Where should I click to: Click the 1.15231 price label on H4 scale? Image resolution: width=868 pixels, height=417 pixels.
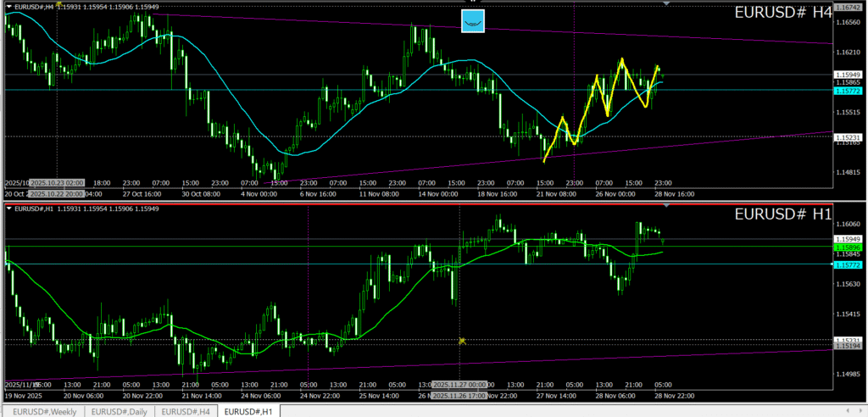coord(848,136)
